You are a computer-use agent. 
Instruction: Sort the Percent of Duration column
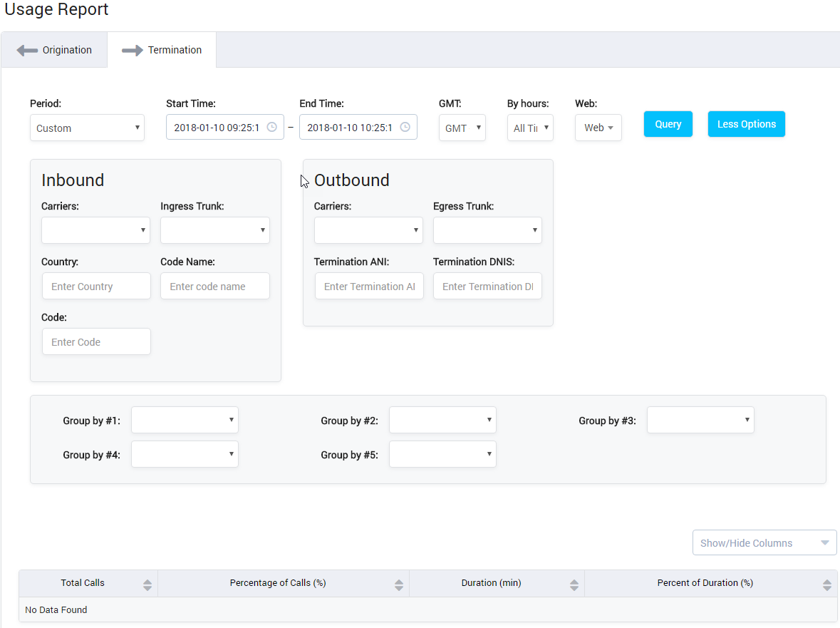[x=826, y=583]
